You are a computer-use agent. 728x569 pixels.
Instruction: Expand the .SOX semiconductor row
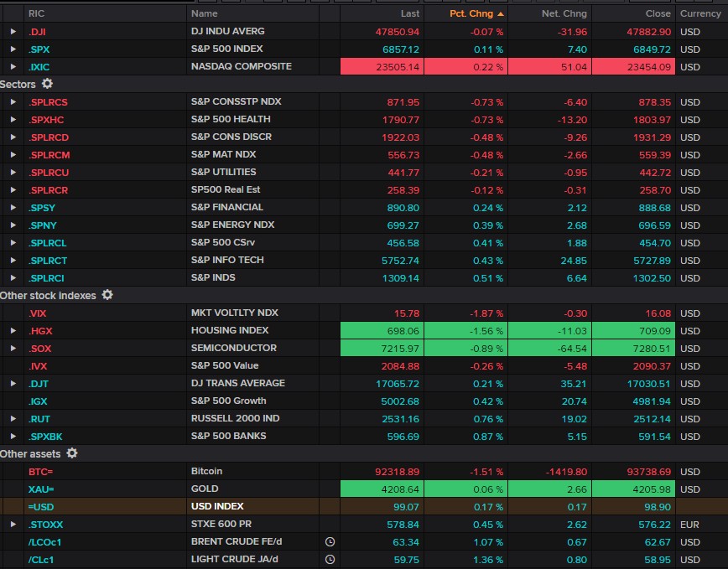tap(13, 348)
